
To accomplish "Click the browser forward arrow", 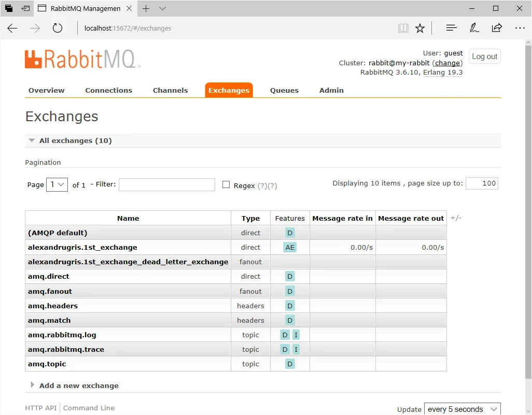I will (35, 28).
